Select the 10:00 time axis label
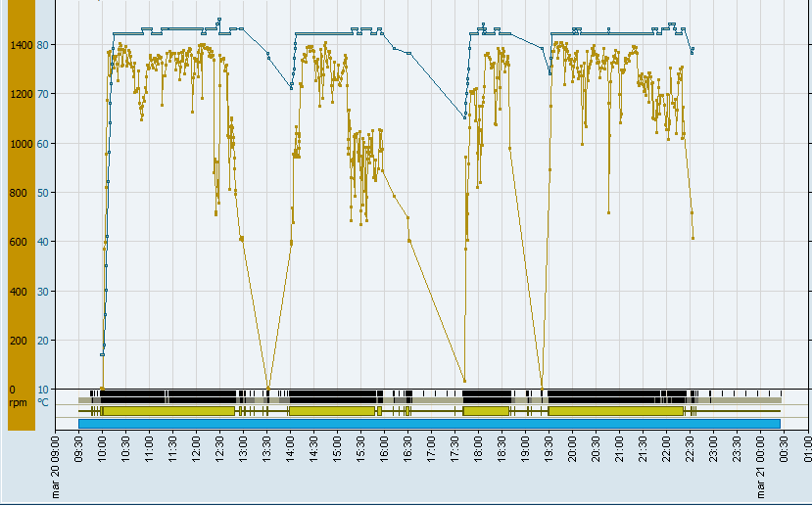The width and height of the screenshot is (812, 506). [x=103, y=449]
